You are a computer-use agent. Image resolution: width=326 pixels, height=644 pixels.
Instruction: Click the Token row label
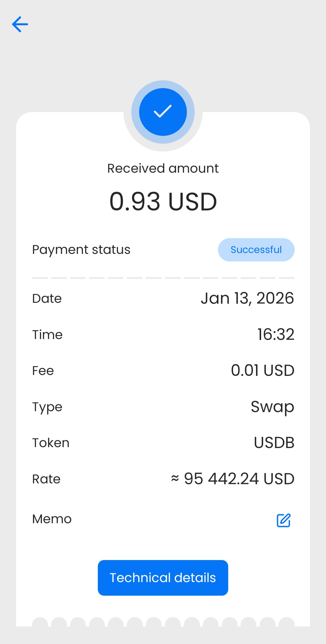point(51,443)
